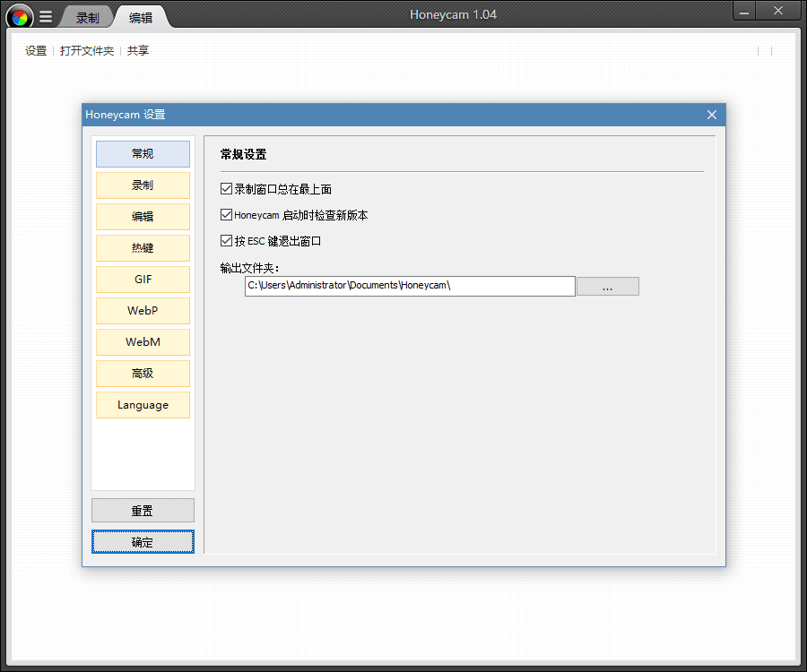Click the Honeycam 1.04 window title

(453, 15)
